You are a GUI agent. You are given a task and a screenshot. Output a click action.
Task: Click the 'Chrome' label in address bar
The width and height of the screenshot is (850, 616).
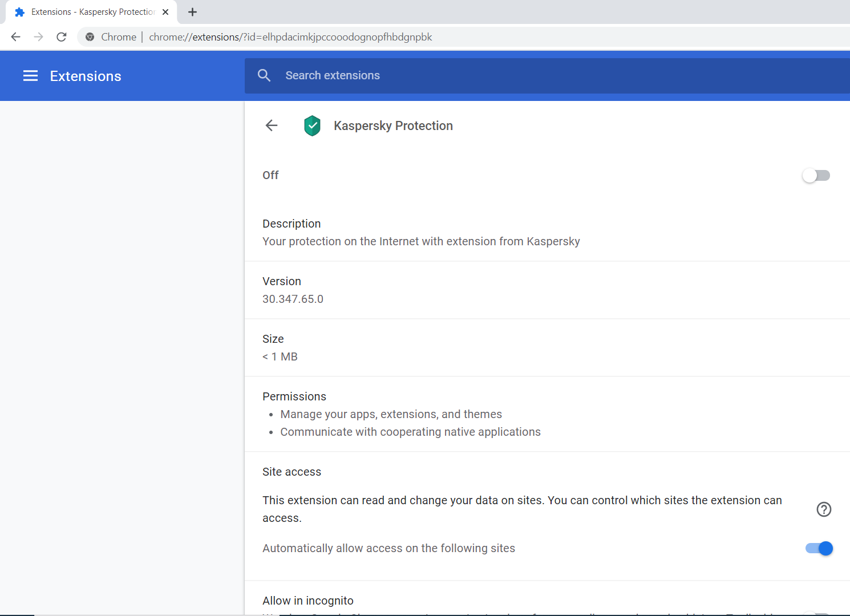[x=119, y=37]
